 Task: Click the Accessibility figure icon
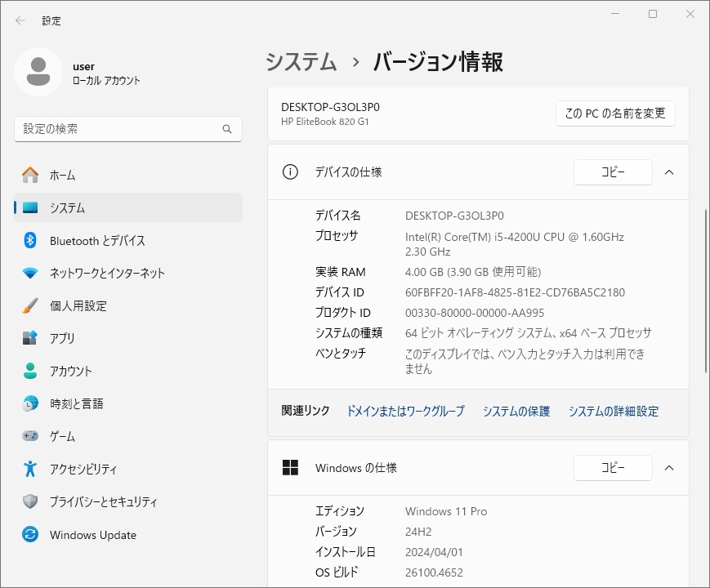tap(30, 469)
